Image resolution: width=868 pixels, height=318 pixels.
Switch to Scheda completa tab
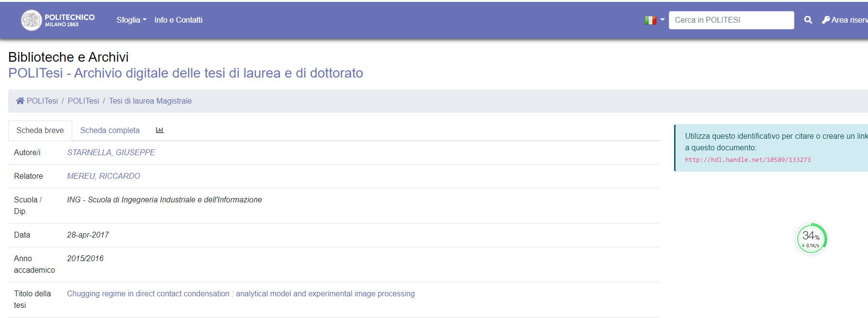(x=110, y=130)
